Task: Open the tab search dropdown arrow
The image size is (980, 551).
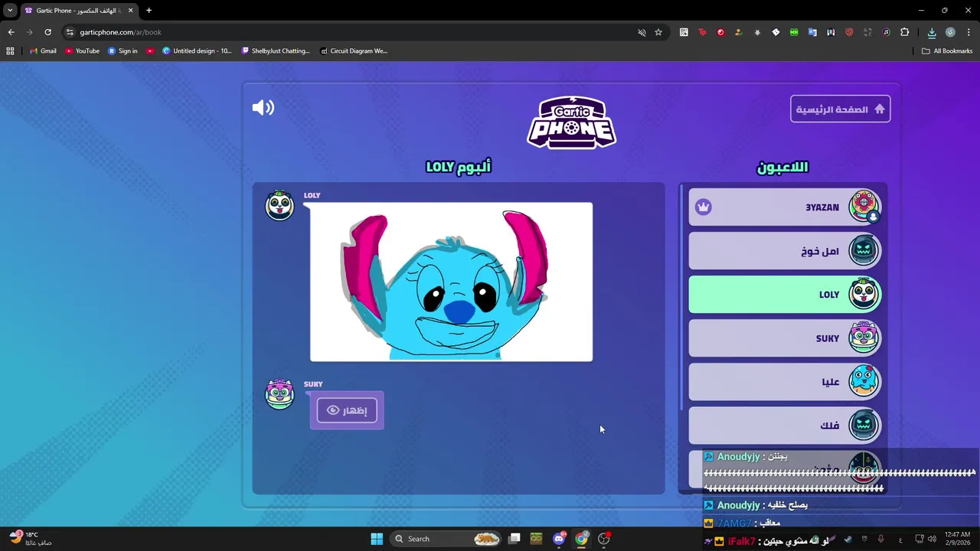Action: point(10,11)
